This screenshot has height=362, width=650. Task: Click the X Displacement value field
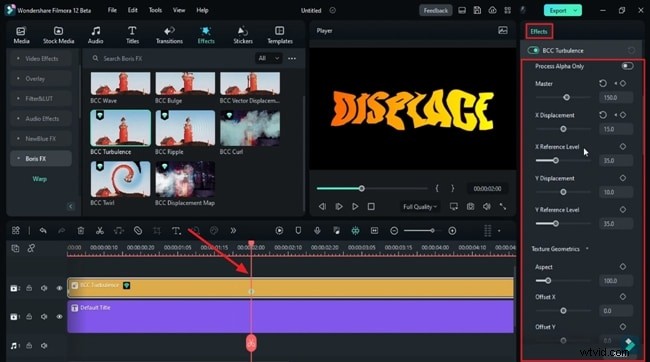click(616, 129)
